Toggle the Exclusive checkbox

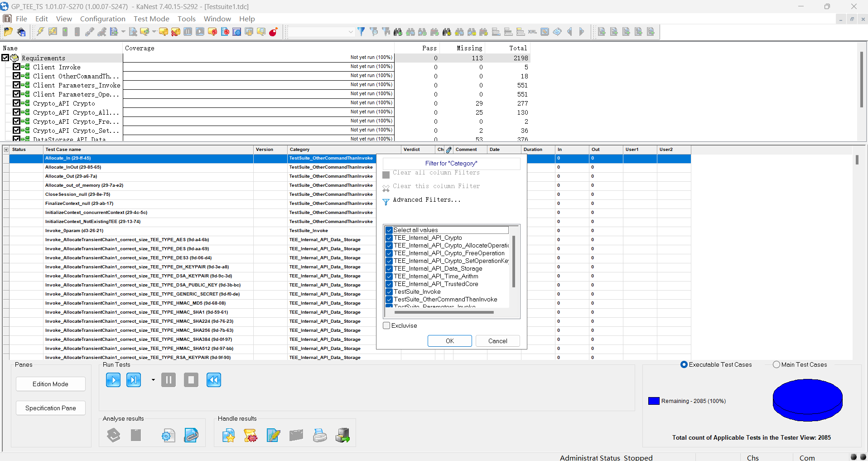[x=387, y=325]
